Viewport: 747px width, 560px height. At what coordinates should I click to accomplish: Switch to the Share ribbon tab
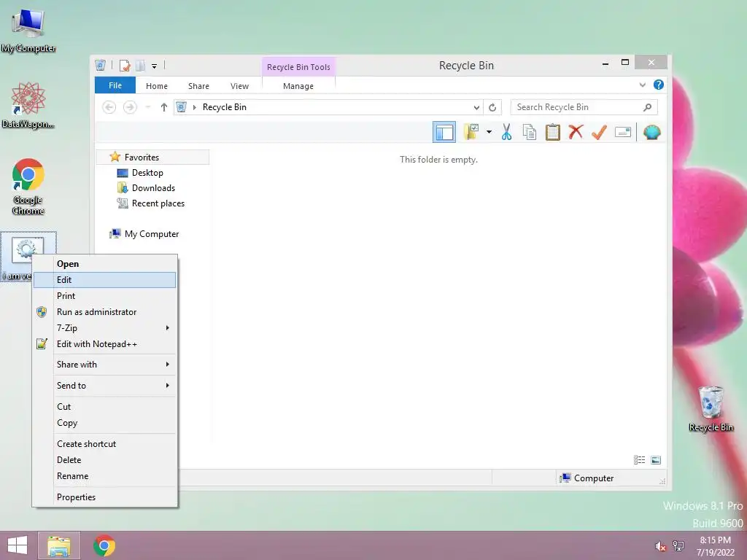(198, 86)
